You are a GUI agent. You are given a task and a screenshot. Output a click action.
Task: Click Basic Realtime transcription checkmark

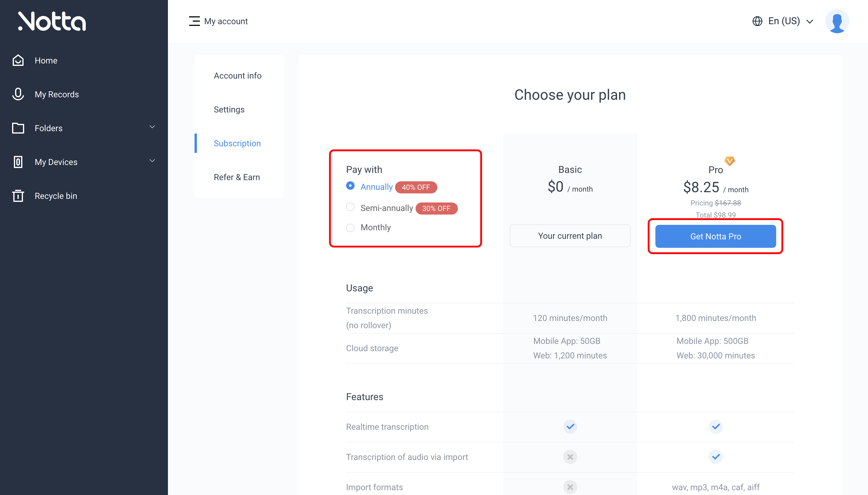pyautogui.click(x=570, y=426)
